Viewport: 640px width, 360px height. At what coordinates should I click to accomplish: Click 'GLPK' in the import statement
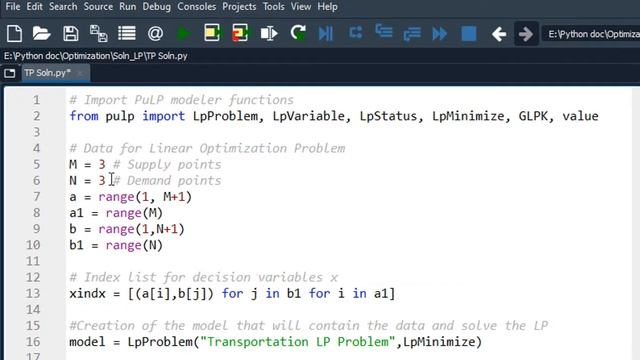(533, 116)
